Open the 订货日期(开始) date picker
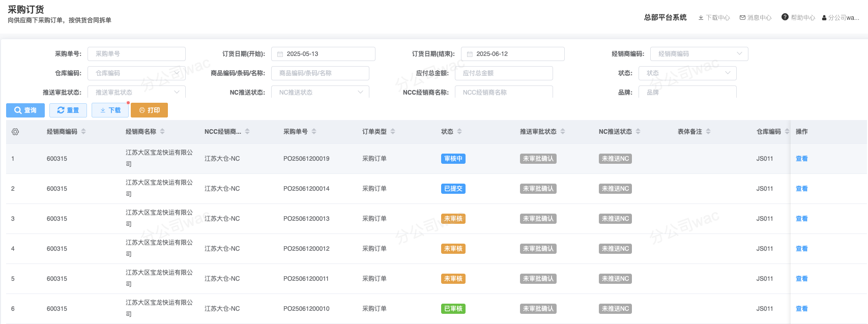 pos(323,54)
